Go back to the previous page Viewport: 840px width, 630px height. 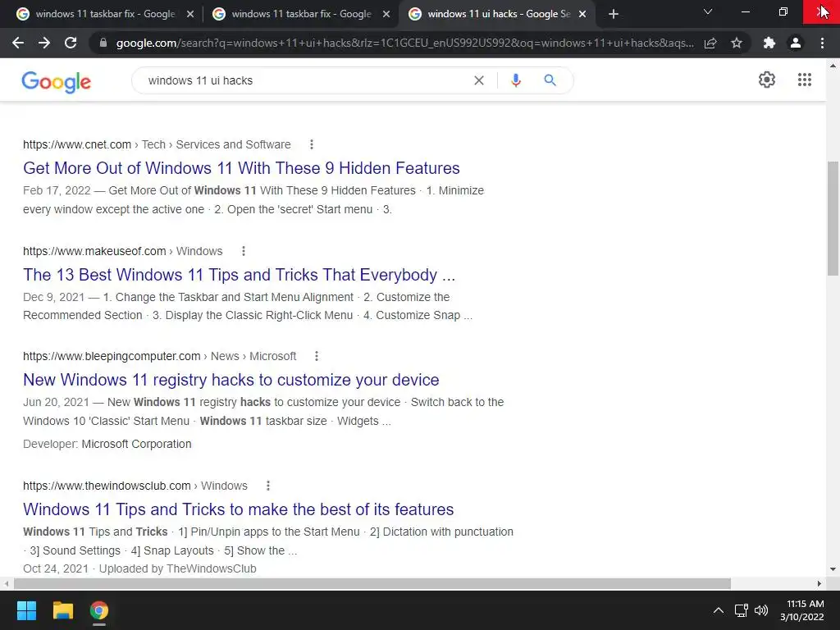(18, 43)
